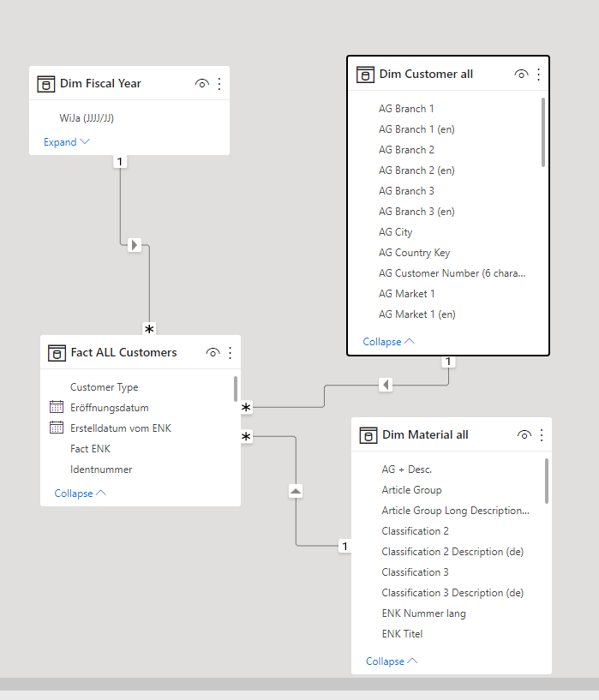Click the Eröffnungsdatum calendar field icon
This screenshot has height=700, width=599.
(57, 407)
